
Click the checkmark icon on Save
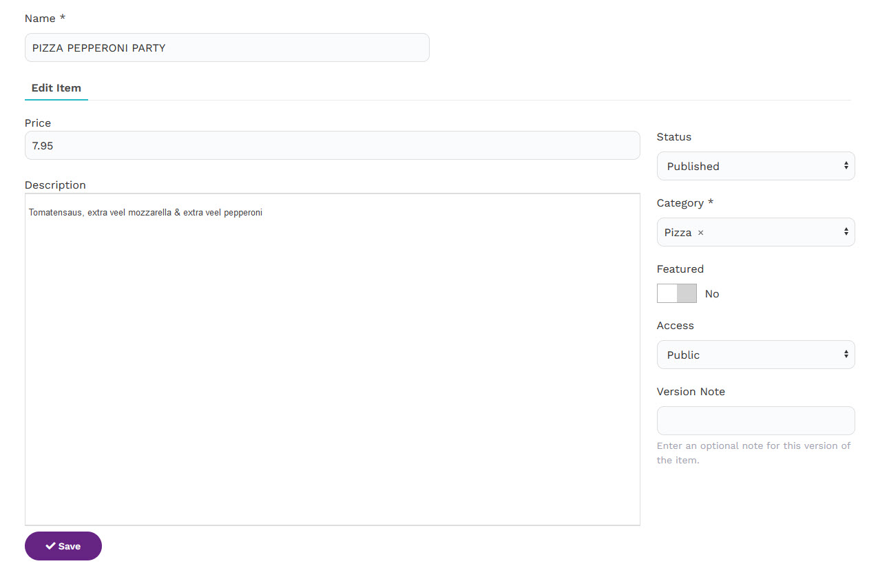pyautogui.click(x=50, y=546)
